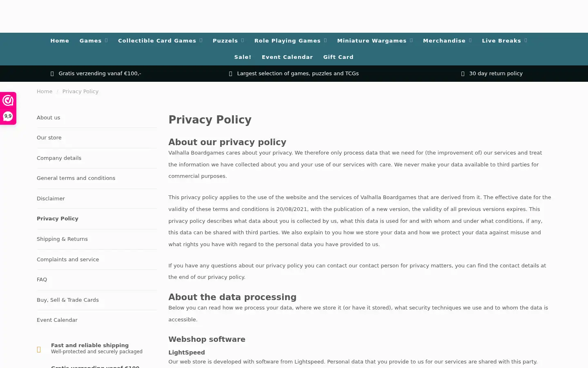Open the Miniature Wargames menu
The image size is (588, 368).
coord(372,40)
